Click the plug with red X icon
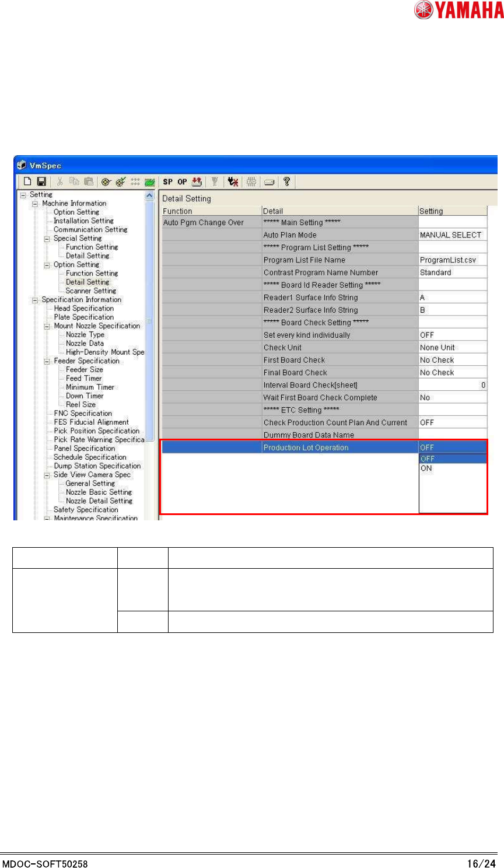 click(233, 182)
